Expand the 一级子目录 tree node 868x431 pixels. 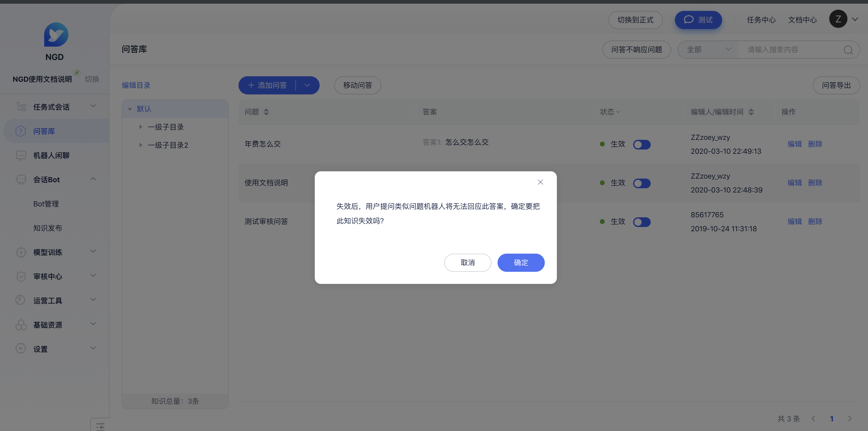(140, 127)
